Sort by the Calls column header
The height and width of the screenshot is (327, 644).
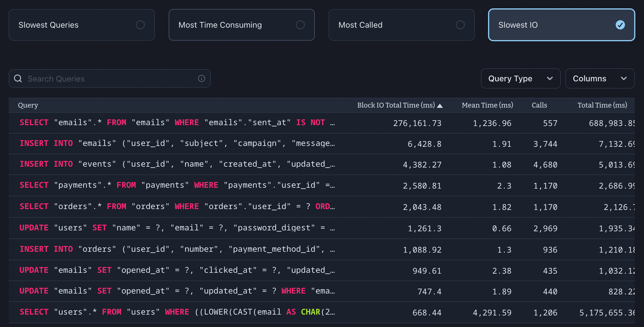click(x=539, y=105)
